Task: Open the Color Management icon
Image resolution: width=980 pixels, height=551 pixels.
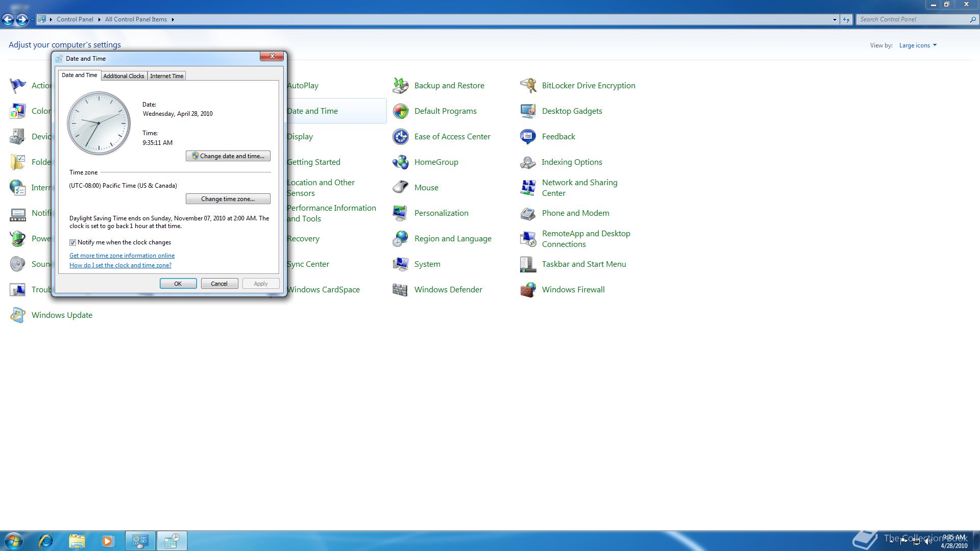Action: pyautogui.click(x=18, y=111)
